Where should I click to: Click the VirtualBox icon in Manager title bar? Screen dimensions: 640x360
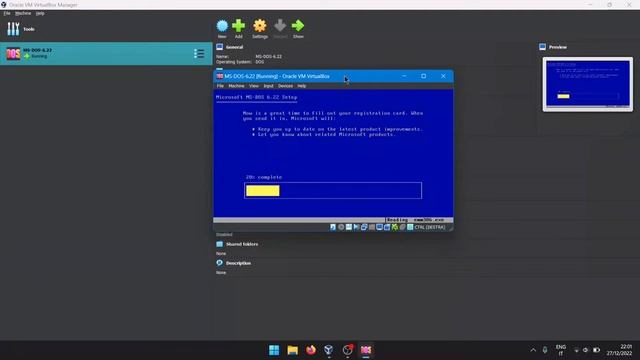(x=4, y=5)
